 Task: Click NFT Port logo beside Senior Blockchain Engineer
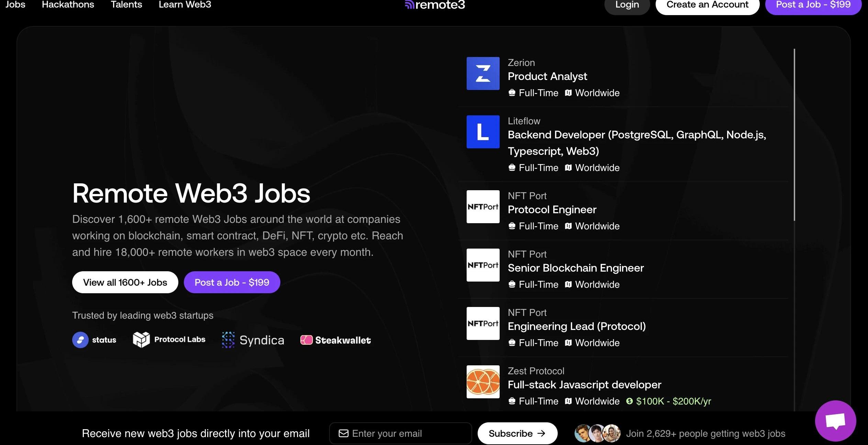[483, 265]
